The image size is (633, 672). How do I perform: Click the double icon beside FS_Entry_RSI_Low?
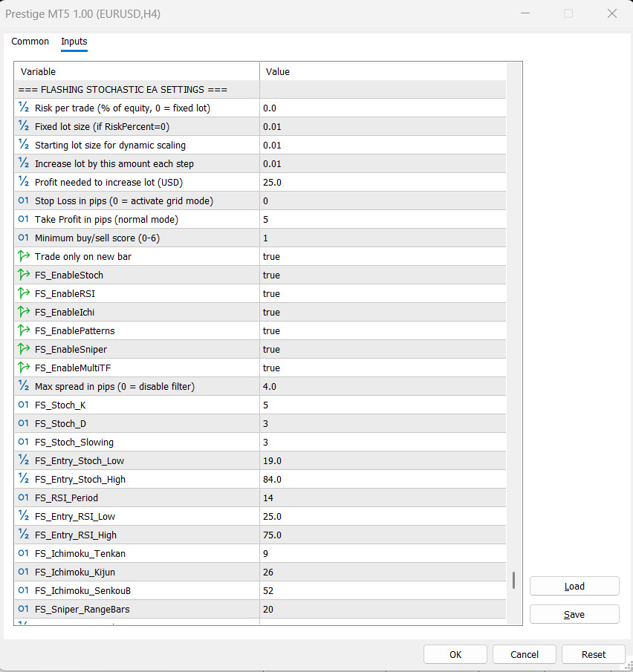pyautogui.click(x=24, y=516)
